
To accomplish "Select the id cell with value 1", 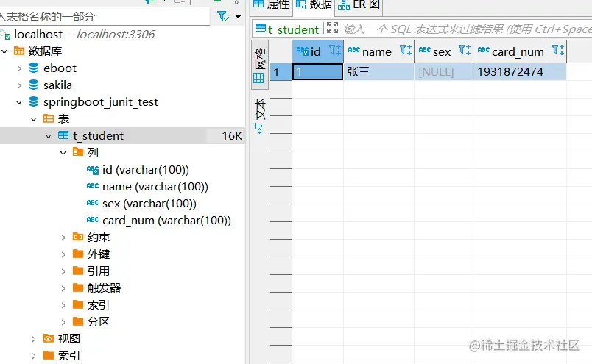I will pos(317,71).
